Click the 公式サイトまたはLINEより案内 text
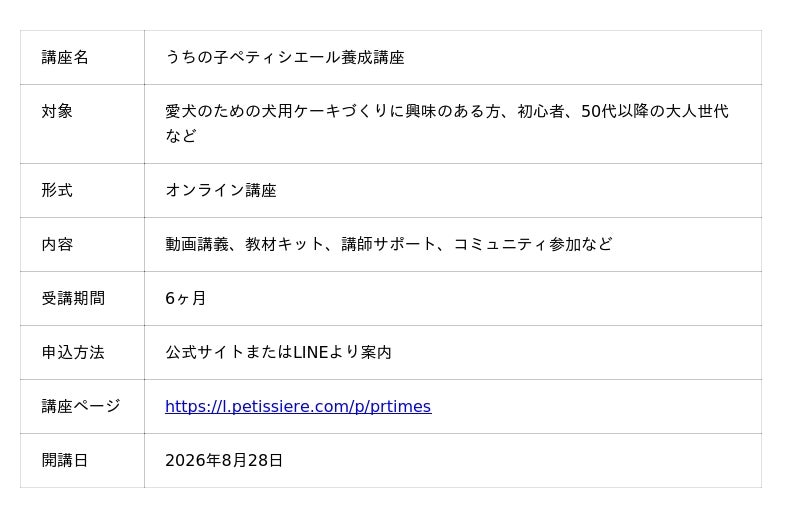The image size is (800, 518). (278, 353)
